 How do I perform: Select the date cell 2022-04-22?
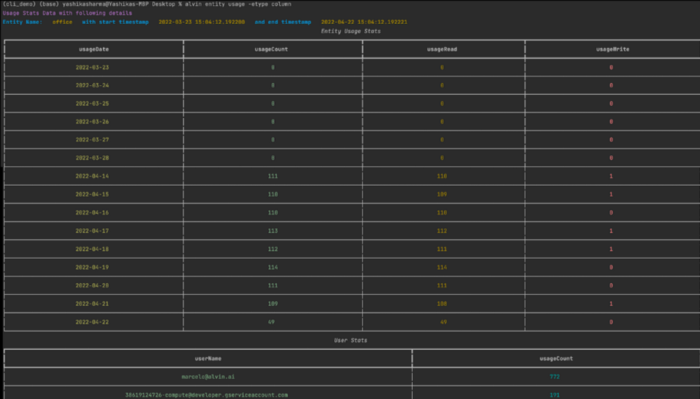(x=92, y=322)
